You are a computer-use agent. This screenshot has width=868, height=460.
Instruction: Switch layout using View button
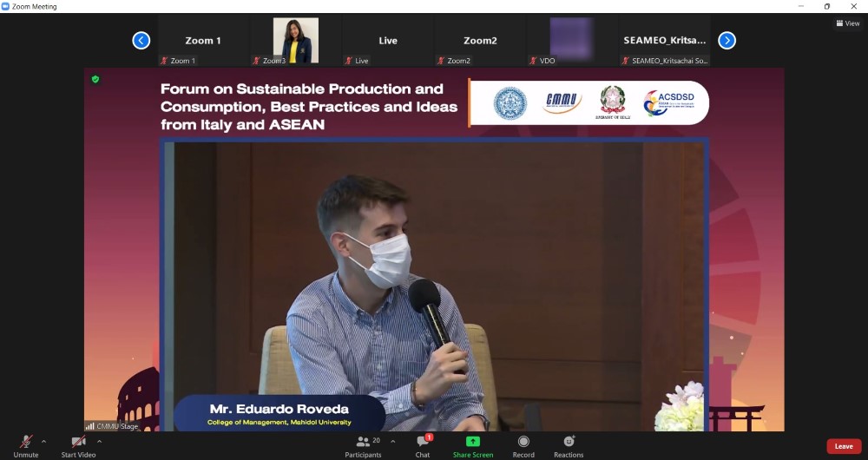pos(847,23)
